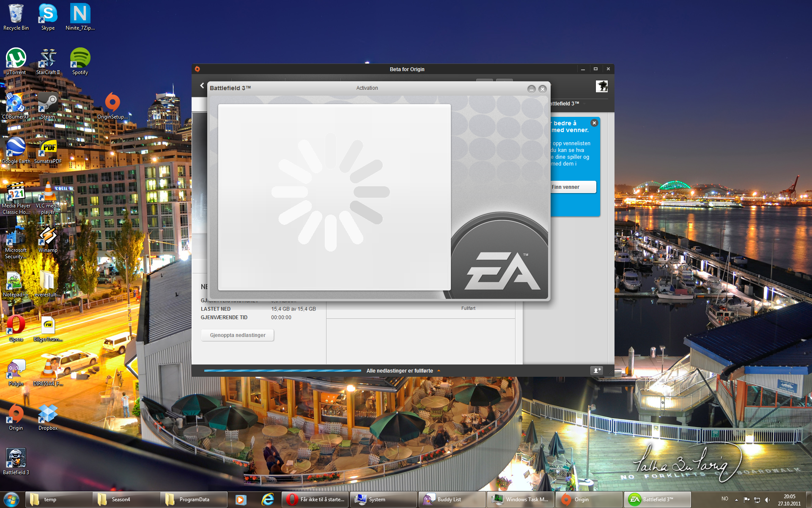The width and height of the screenshot is (812, 508).
Task: Click the Origin download progress bar
Action: click(x=283, y=370)
